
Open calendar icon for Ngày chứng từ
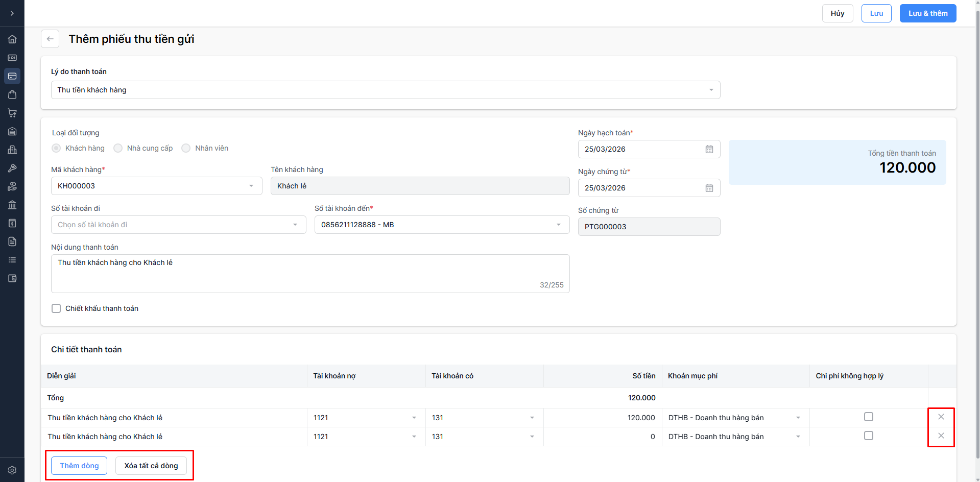[709, 188]
